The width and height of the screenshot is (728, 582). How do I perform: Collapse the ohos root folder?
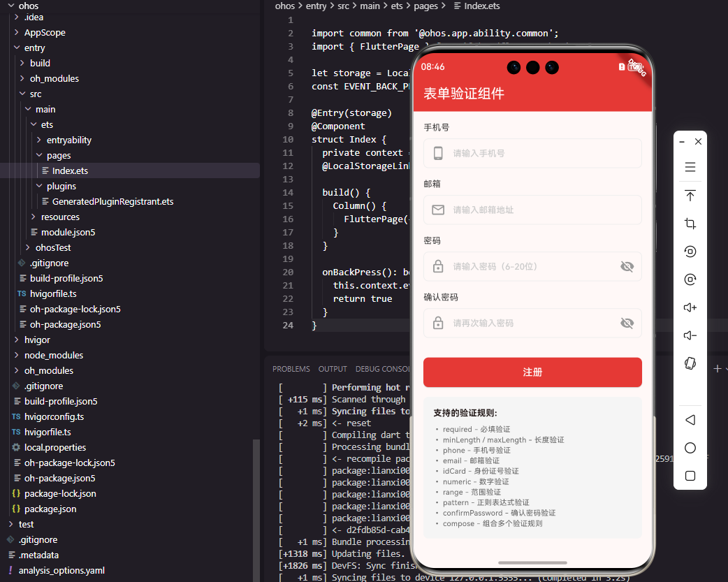click(x=11, y=6)
